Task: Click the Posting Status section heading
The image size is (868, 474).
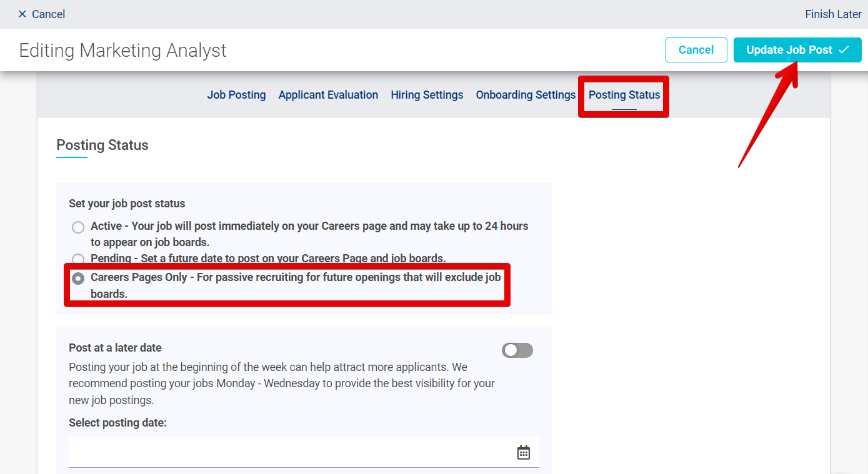Action: tap(102, 145)
